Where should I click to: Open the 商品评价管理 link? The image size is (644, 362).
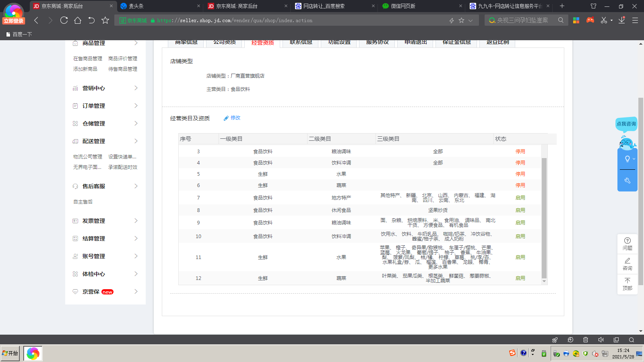pyautogui.click(x=123, y=59)
